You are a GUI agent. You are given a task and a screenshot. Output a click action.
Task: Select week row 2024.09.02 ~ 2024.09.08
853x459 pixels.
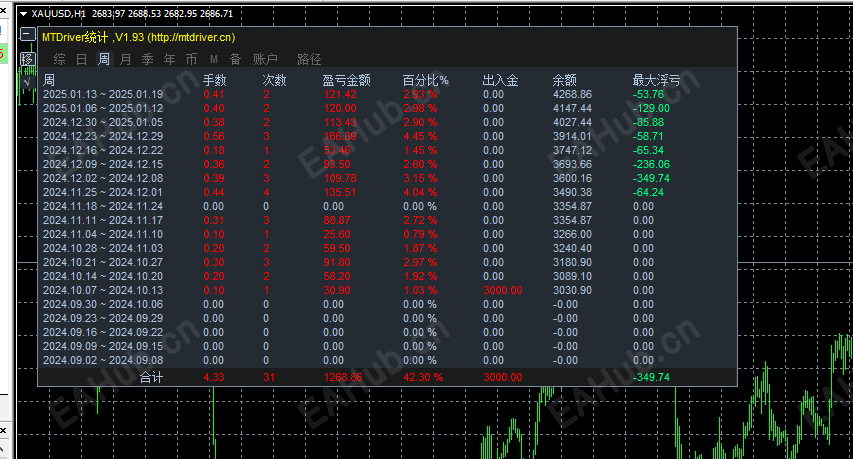point(387,360)
